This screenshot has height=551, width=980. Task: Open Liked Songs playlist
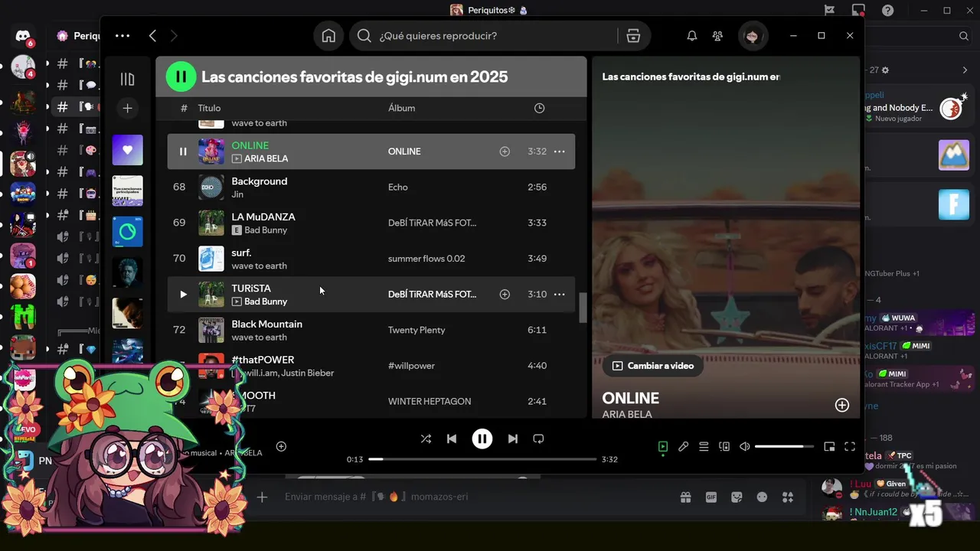(x=127, y=150)
